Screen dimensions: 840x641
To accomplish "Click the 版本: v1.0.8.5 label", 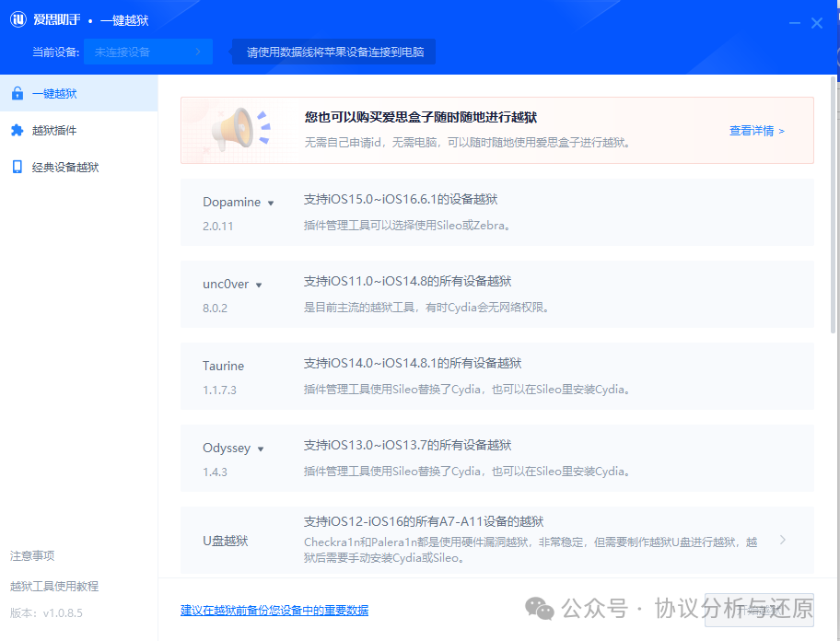I will [47, 612].
